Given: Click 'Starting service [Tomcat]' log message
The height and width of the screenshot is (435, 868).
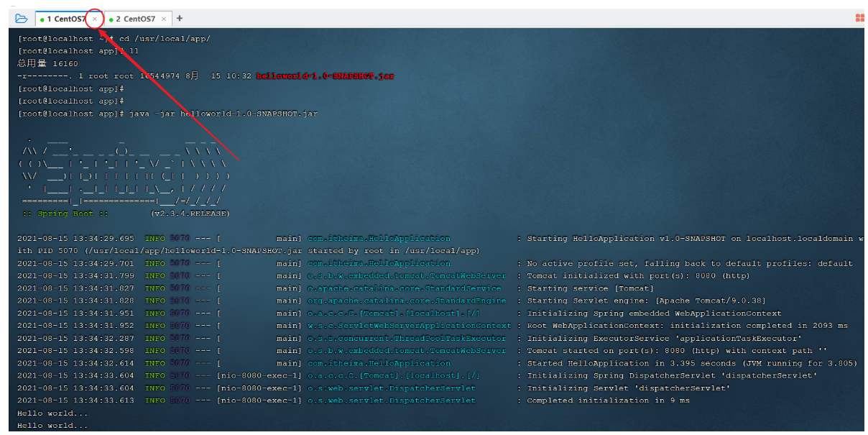Looking at the screenshot, I should pyautogui.click(x=591, y=288).
